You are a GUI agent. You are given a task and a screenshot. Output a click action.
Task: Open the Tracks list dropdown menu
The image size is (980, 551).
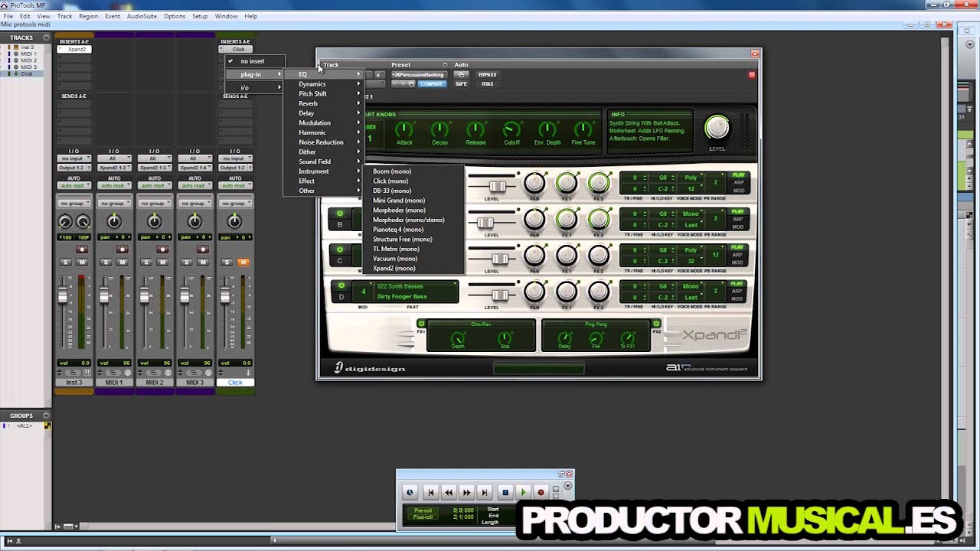point(46,37)
